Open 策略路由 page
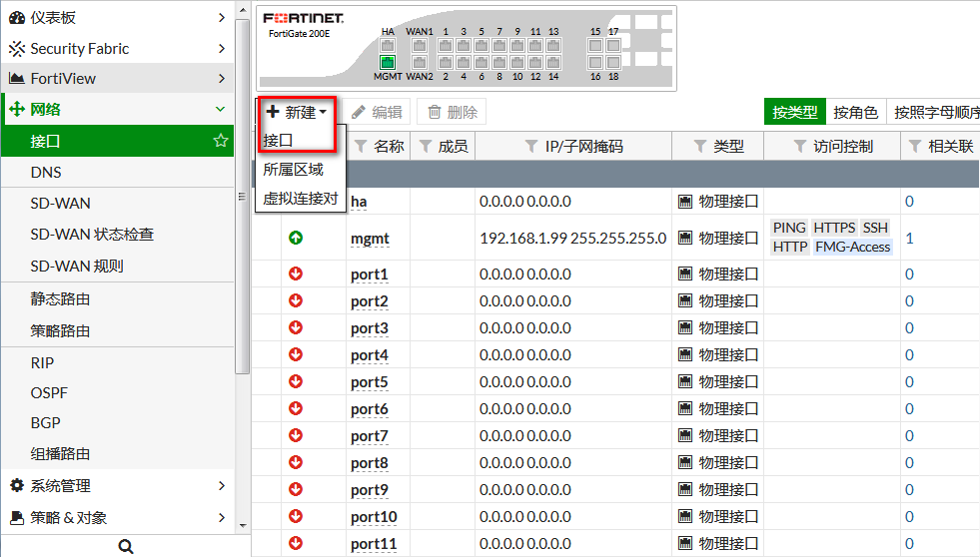 pos(60,330)
